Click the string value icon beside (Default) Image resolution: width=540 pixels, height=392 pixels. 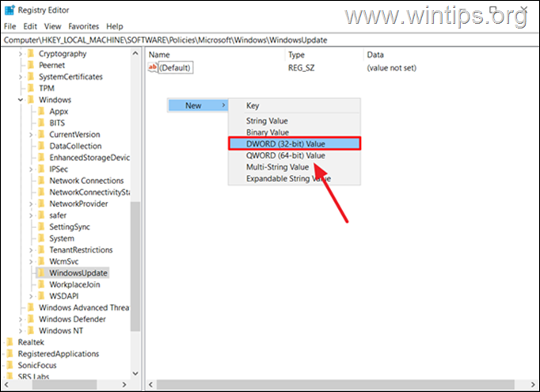tap(153, 67)
